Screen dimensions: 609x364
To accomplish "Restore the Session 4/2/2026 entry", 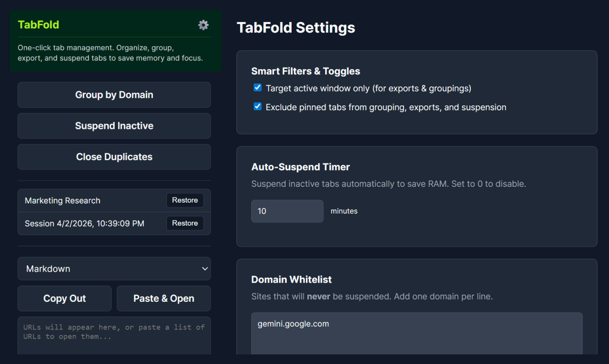I will pyautogui.click(x=185, y=223).
